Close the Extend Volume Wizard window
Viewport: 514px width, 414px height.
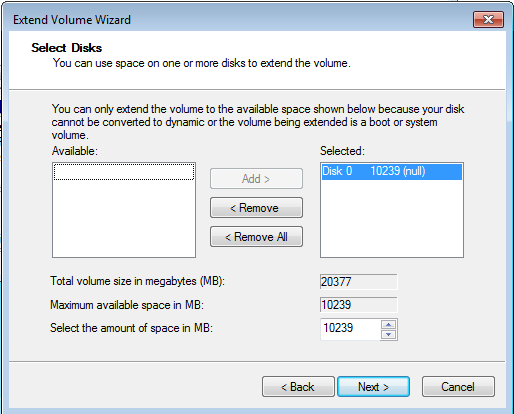[488, 20]
